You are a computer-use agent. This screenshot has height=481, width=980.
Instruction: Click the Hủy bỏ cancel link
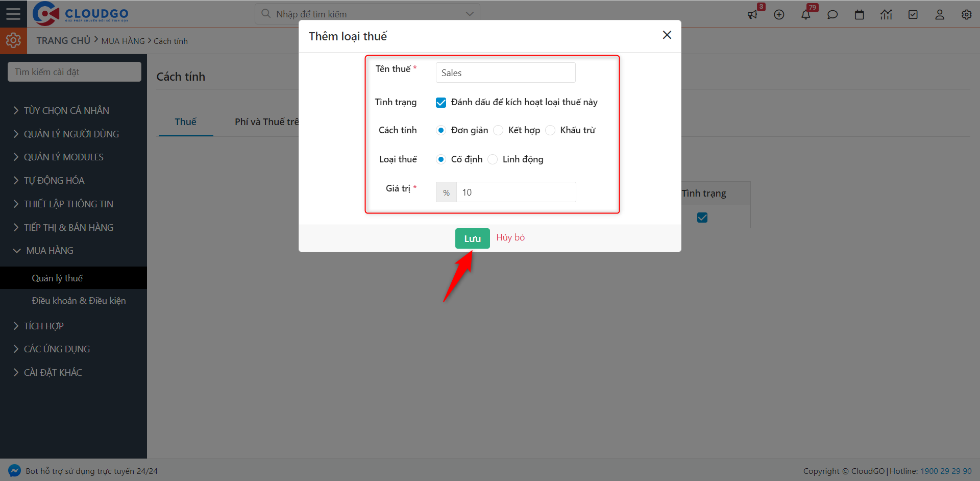tap(510, 237)
